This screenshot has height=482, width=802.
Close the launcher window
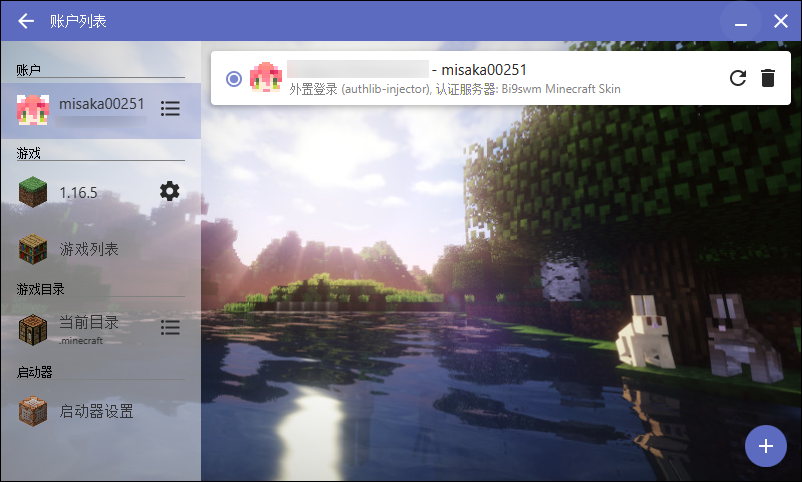[x=781, y=21]
